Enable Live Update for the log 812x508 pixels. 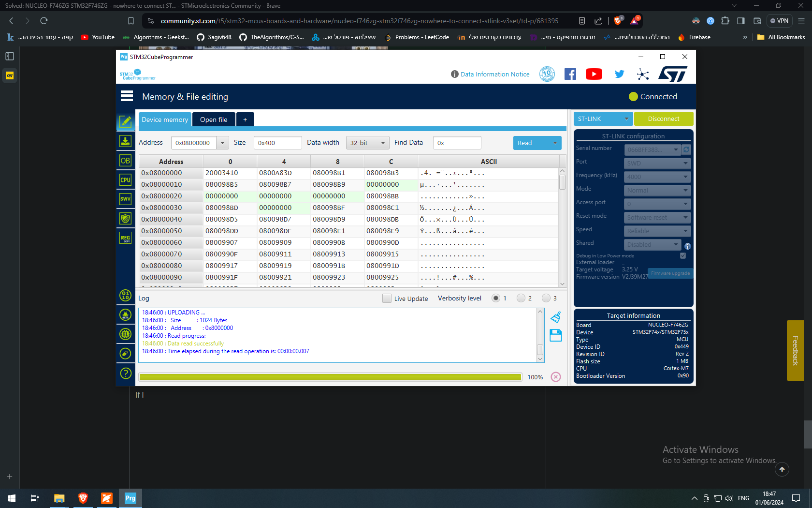click(386, 299)
